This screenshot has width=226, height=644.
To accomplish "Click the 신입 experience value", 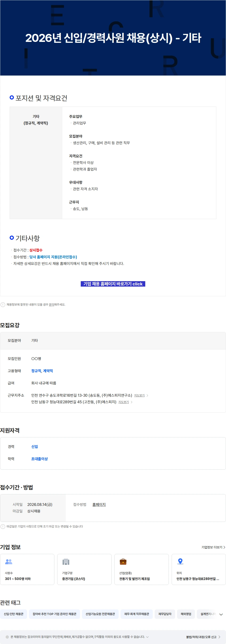I will (35, 447).
